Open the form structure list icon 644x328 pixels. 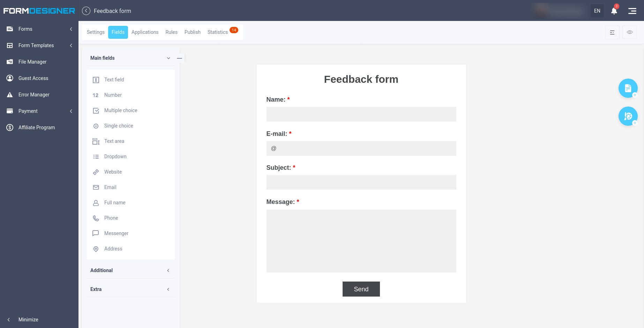[x=612, y=32]
